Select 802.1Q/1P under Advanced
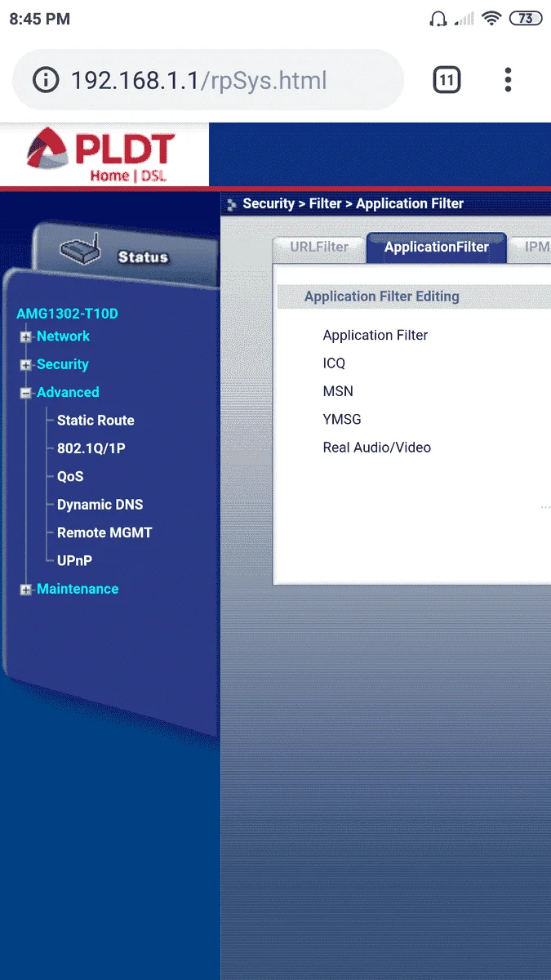 pyautogui.click(x=91, y=448)
